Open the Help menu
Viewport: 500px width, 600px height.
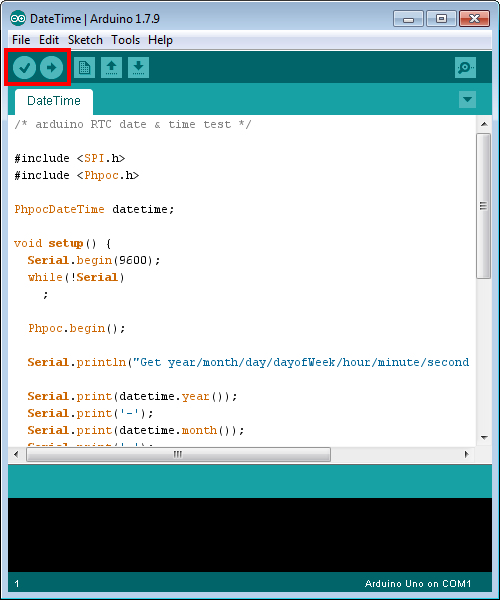[x=160, y=40]
